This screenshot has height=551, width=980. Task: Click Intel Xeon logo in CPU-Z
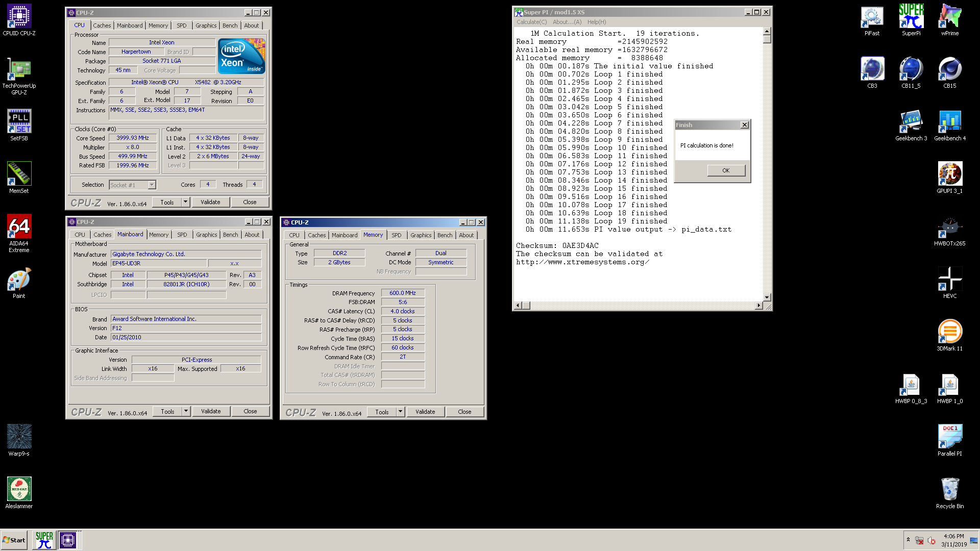click(241, 56)
